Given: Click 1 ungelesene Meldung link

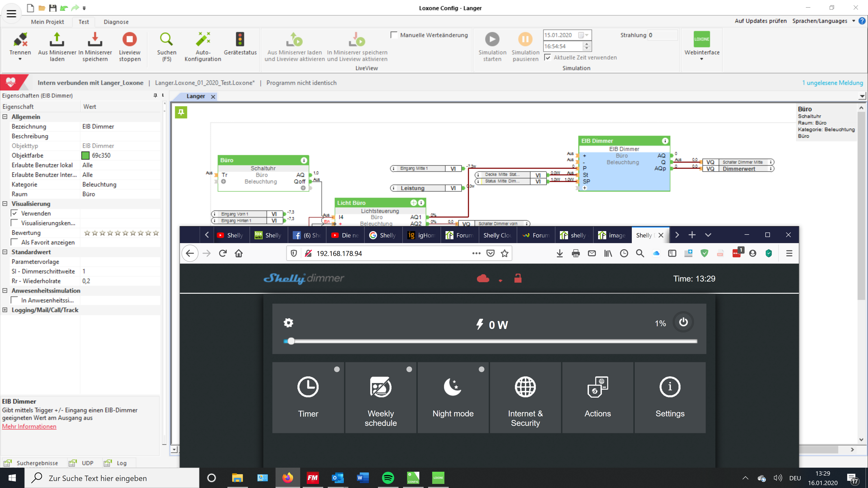Looking at the screenshot, I should coord(832,83).
